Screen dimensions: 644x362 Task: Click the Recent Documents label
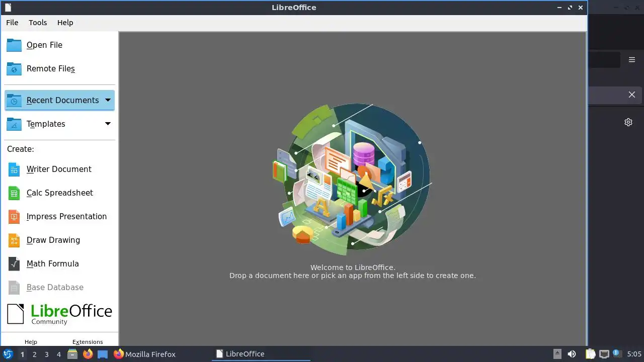click(63, 101)
